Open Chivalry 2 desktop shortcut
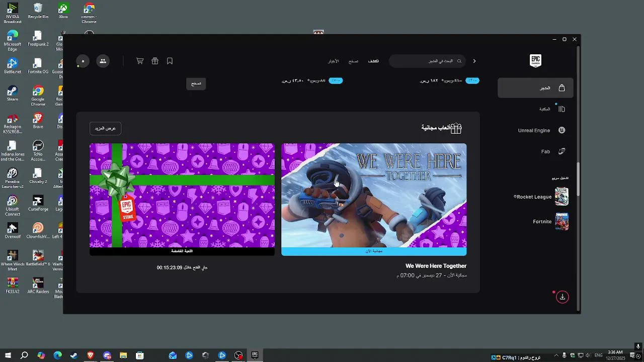Screen dimensions: 644x362 click(x=38, y=176)
